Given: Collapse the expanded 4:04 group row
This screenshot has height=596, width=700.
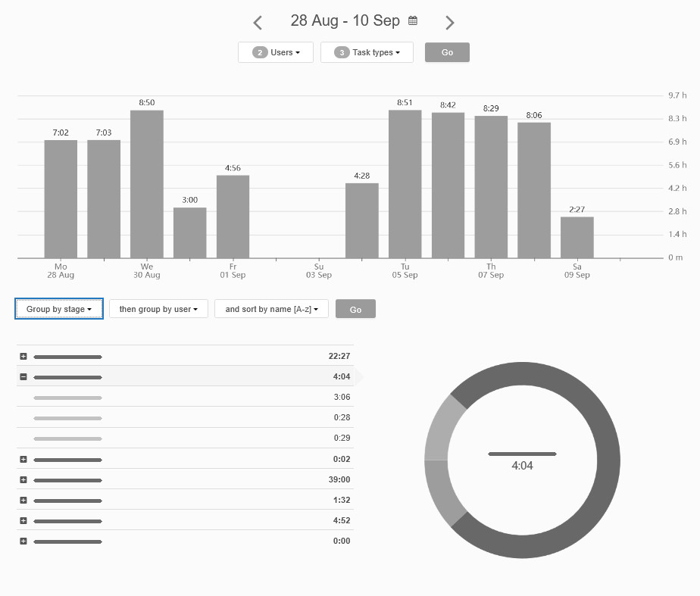Looking at the screenshot, I should [23, 376].
